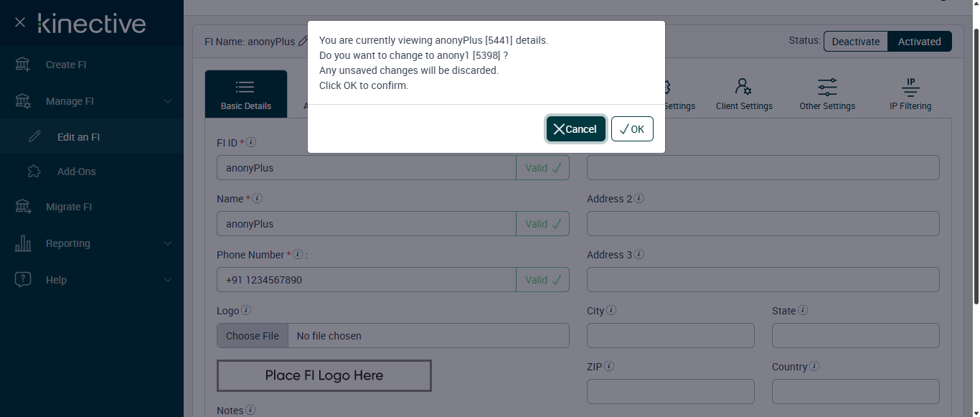Click the Choose File logo button

click(x=253, y=336)
